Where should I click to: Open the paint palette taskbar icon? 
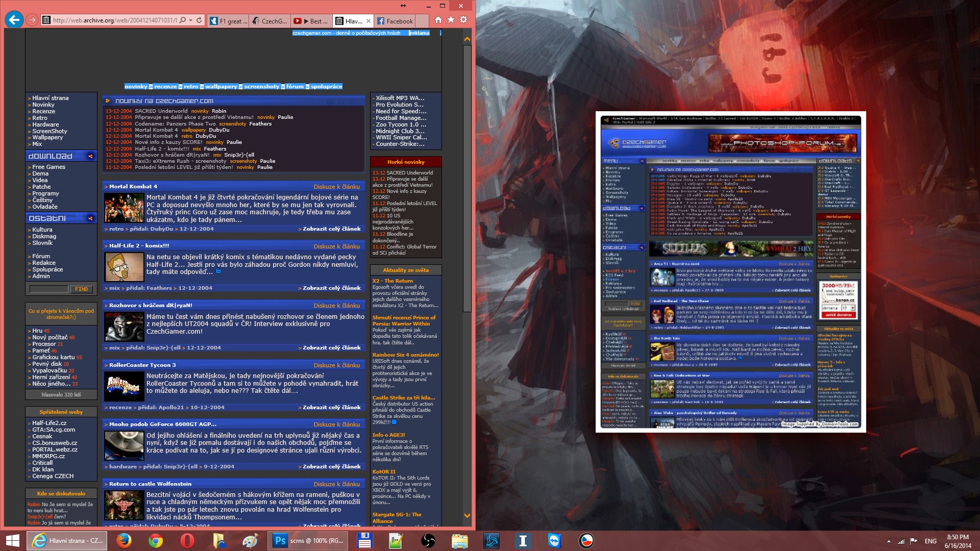coord(250,541)
